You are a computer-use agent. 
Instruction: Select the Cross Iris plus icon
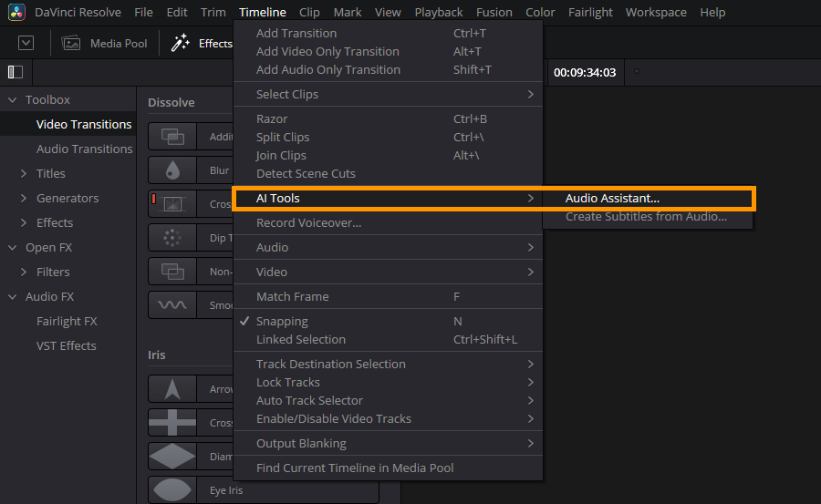172,422
